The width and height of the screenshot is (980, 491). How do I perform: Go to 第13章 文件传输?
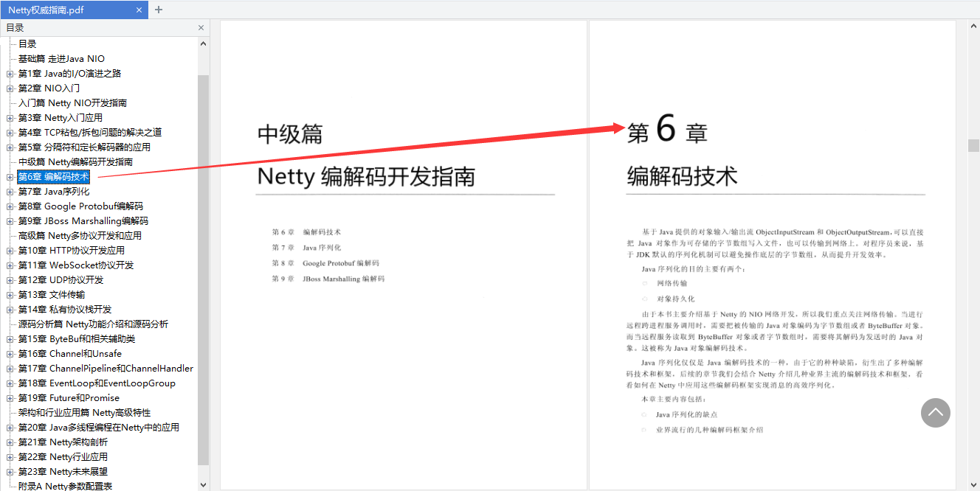click(x=52, y=295)
